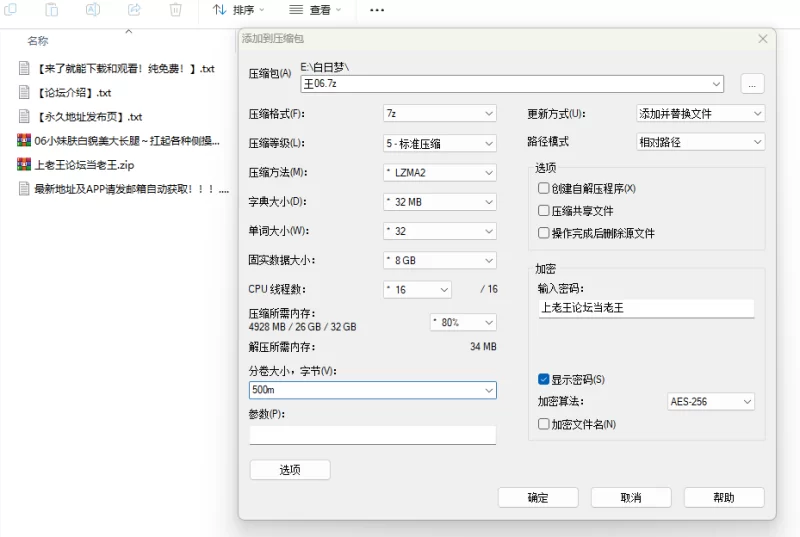
Task: Toggle 操作完成后删除源文件 checkbox
Action: click(x=543, y=233)
